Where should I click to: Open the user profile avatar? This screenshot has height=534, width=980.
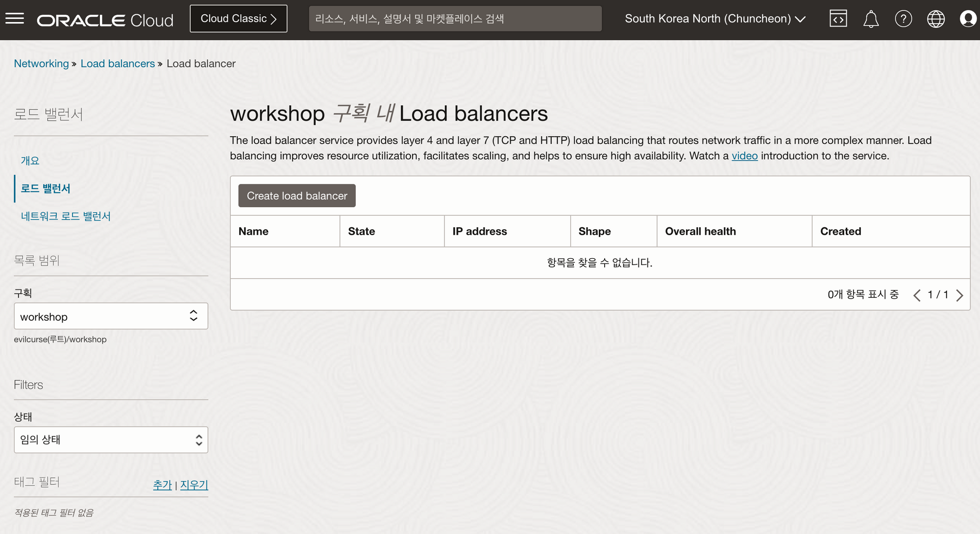(968, 19)
